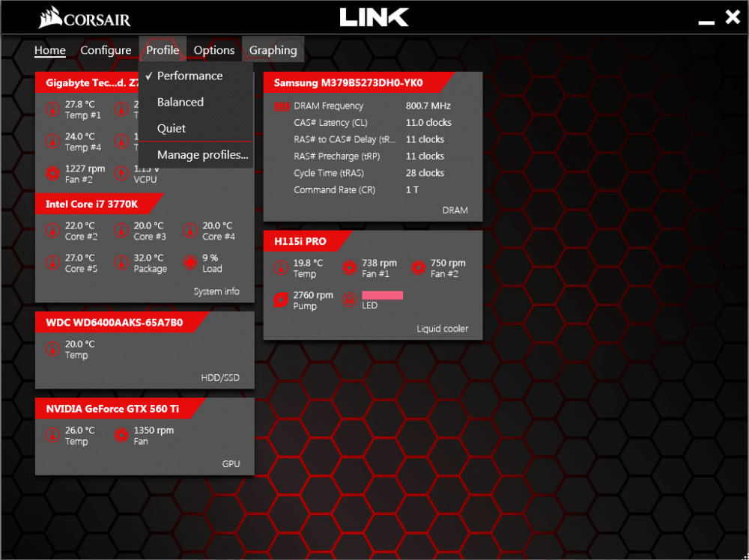Viewport: 749px width, 560px height.
Task: Click the H115i PRO Temp thermometer icon
Action: point(280,268)
